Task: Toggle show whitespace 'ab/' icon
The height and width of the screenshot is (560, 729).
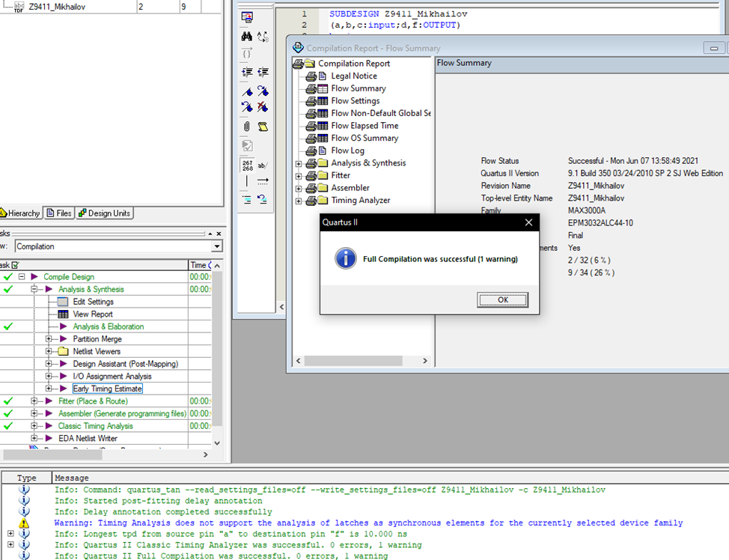Action: (x=263, y=165)
